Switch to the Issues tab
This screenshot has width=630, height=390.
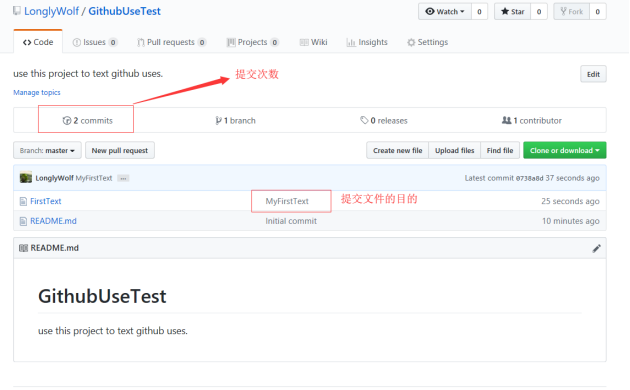[x=95, y=42]
